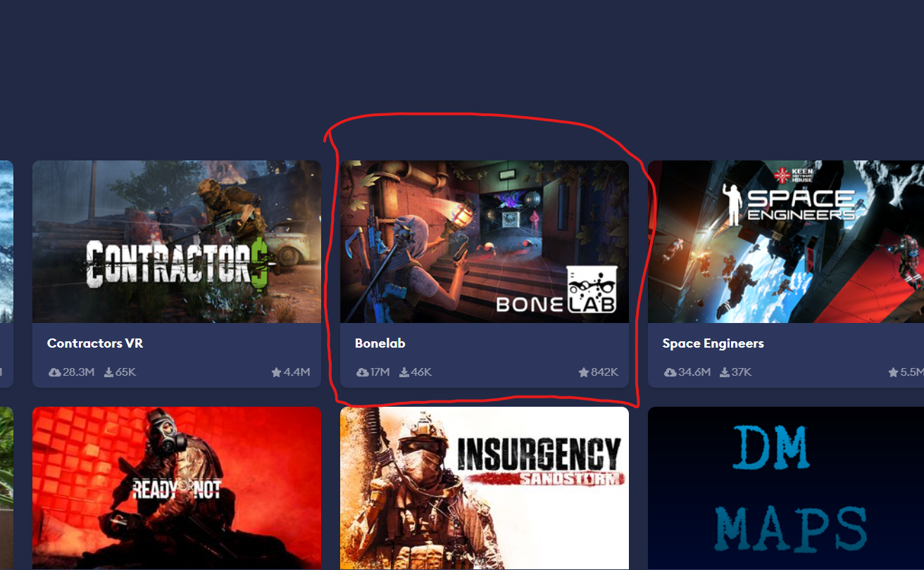Image resolution: width=924 pixels, height=570 pixels.
Task: Click the 37K count on Space Engineers
Action: (x=742, y=372)
